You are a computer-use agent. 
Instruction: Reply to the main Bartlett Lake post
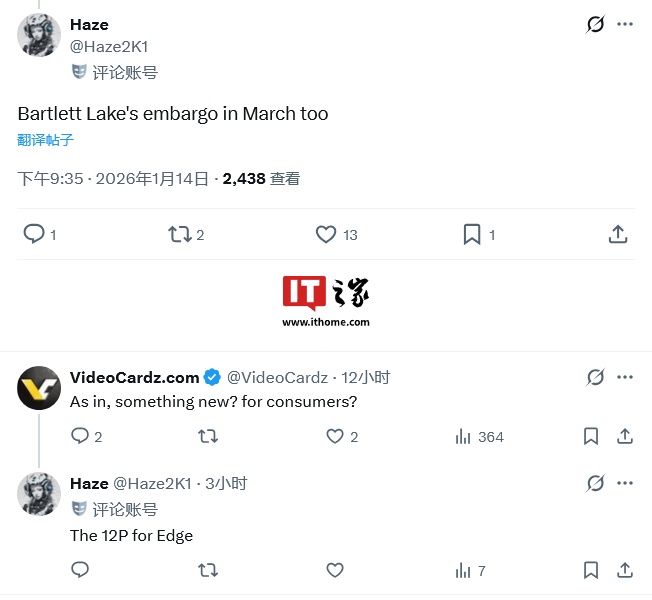34,234
